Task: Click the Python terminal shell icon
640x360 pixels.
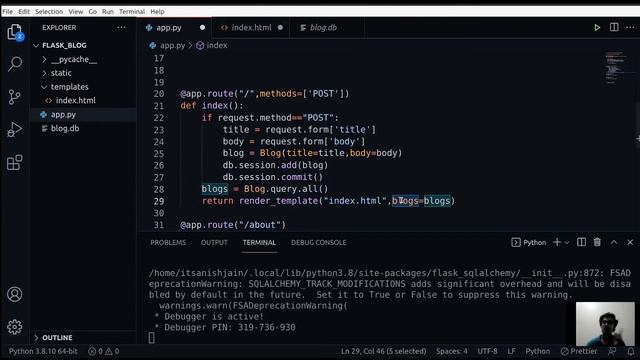Action: pos(516,242)
